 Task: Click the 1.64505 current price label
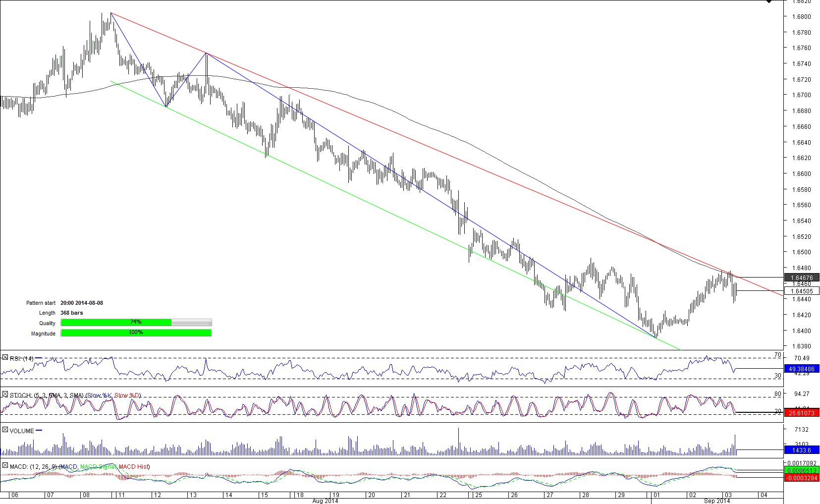coord(802,291)
